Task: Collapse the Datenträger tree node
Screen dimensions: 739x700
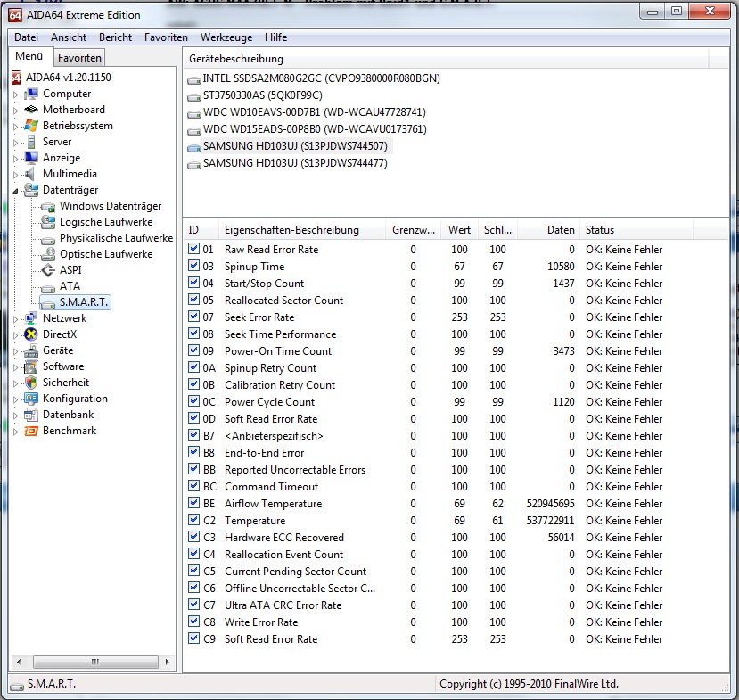Action: [x=15, y=191]
